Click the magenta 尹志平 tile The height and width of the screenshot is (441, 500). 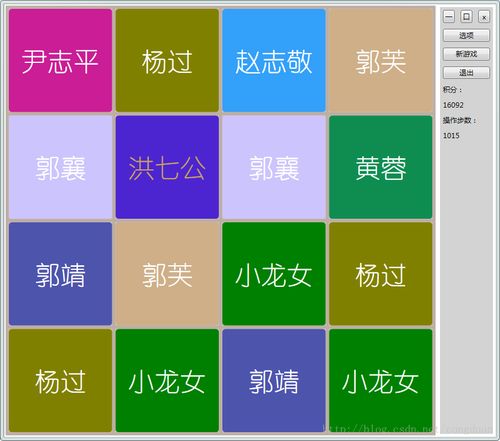click(60, 60)
